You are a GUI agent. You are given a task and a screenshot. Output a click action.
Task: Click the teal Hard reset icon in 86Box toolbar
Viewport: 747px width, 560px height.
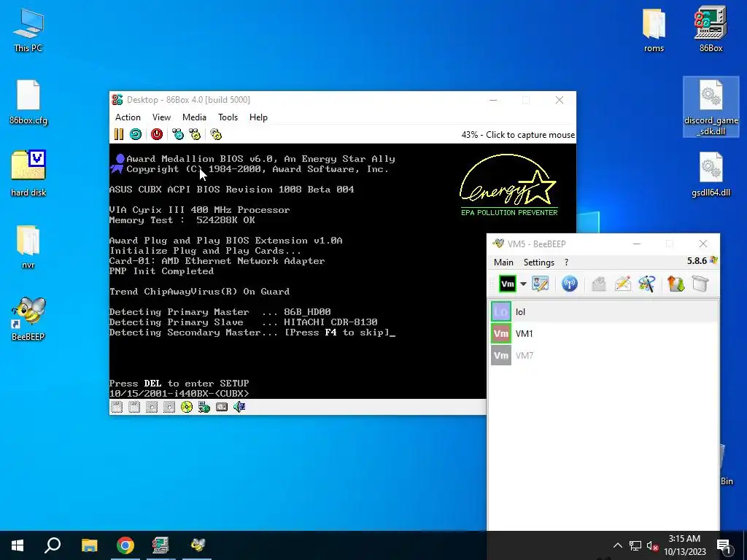(136, 135)
